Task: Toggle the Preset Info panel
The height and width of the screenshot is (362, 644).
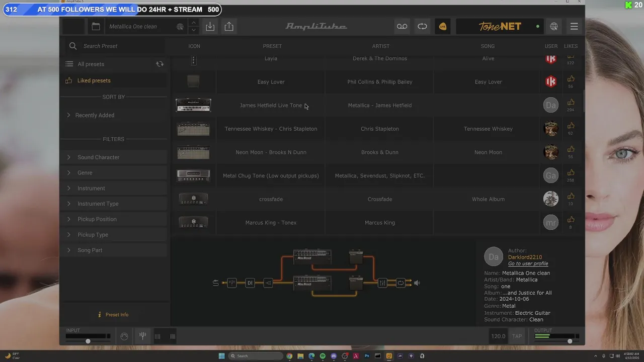Action: pos(113,315)
